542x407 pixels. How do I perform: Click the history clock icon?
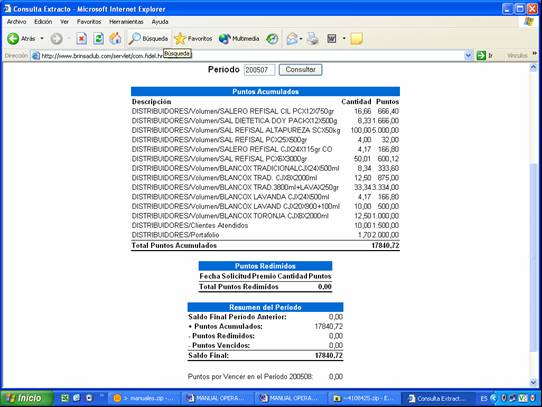coord(272,38)
